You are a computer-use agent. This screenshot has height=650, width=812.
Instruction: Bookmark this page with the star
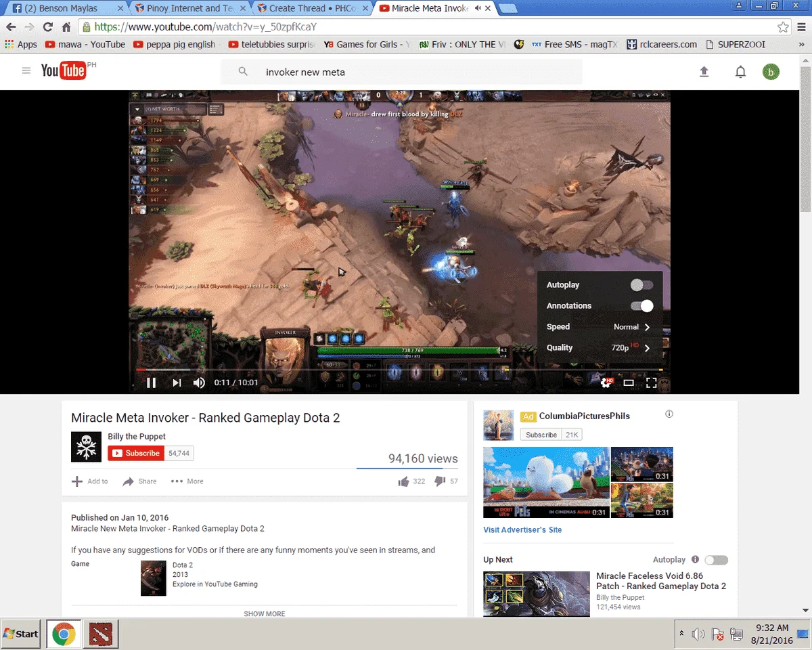pos(783,27)
